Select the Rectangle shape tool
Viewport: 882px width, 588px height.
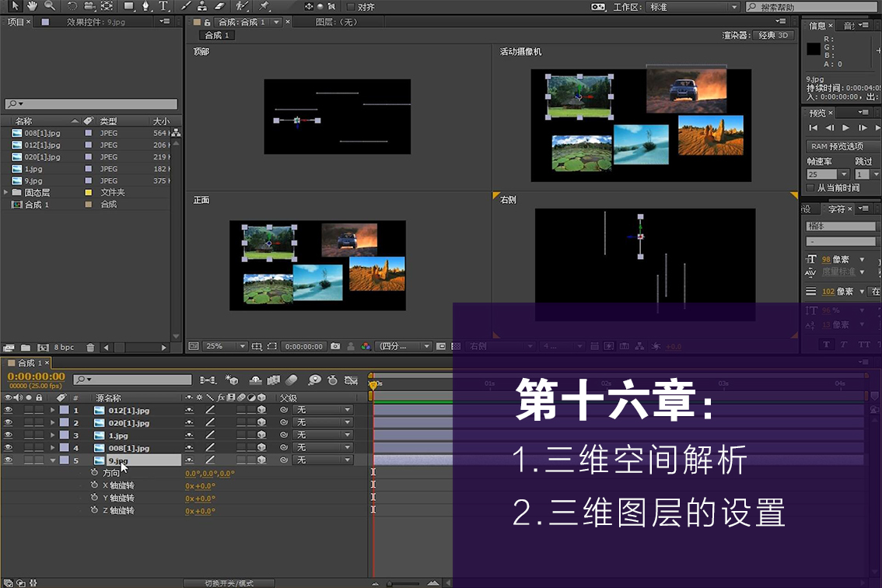coord(129,6)
